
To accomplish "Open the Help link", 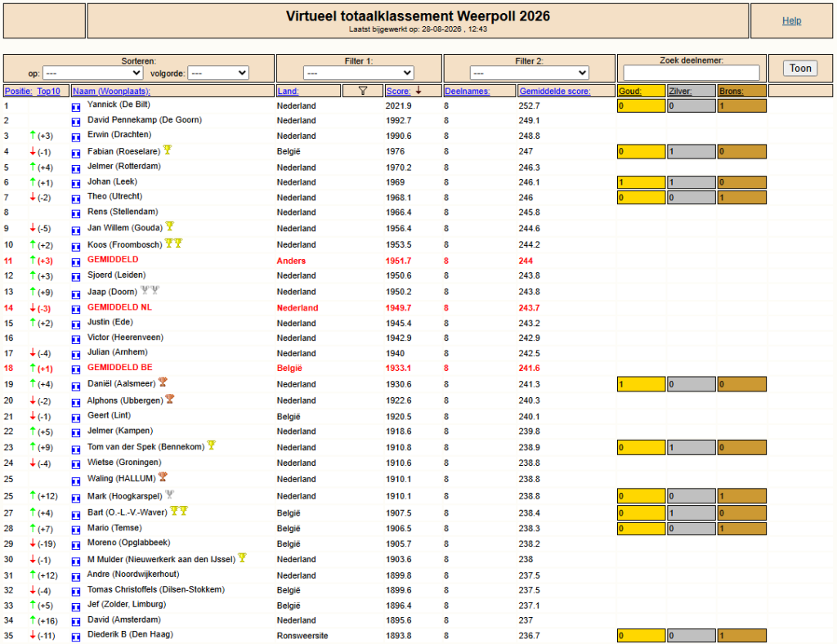I will (791, 20).
